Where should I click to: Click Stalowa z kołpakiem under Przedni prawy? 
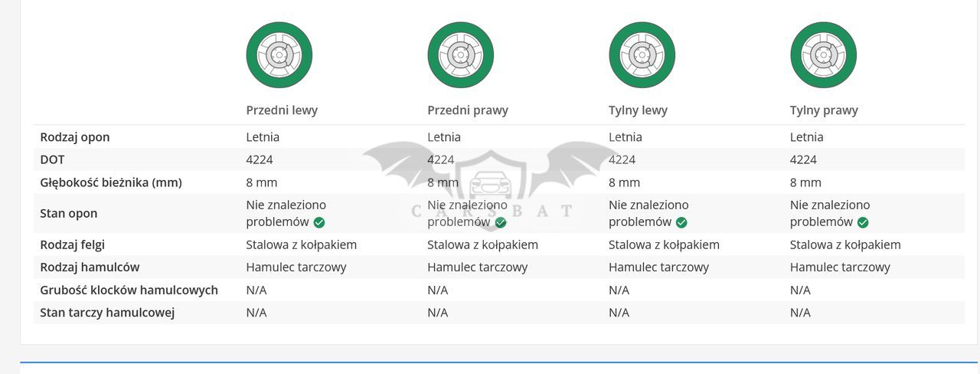pos(482,245)
